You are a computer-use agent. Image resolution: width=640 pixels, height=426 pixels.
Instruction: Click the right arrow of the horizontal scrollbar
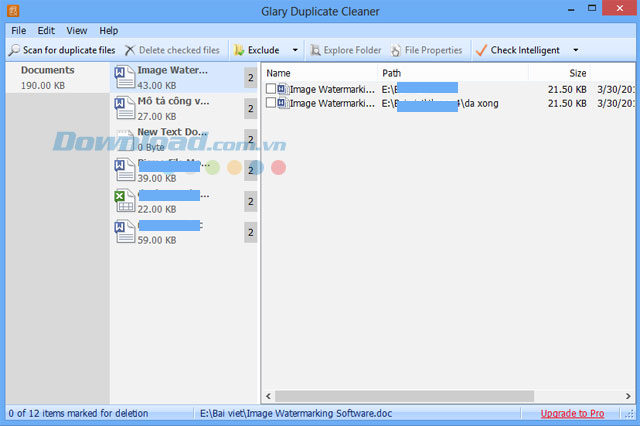628,396
